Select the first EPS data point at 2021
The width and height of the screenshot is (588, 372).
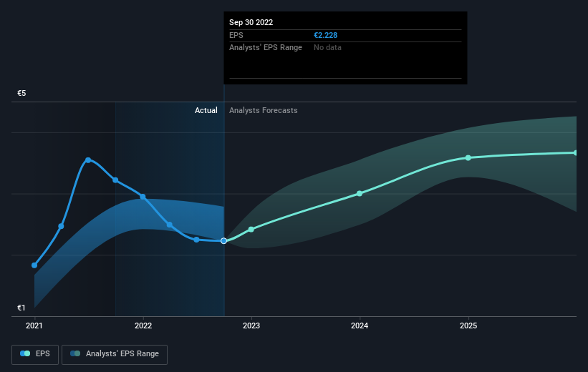(x=34, y=265)
